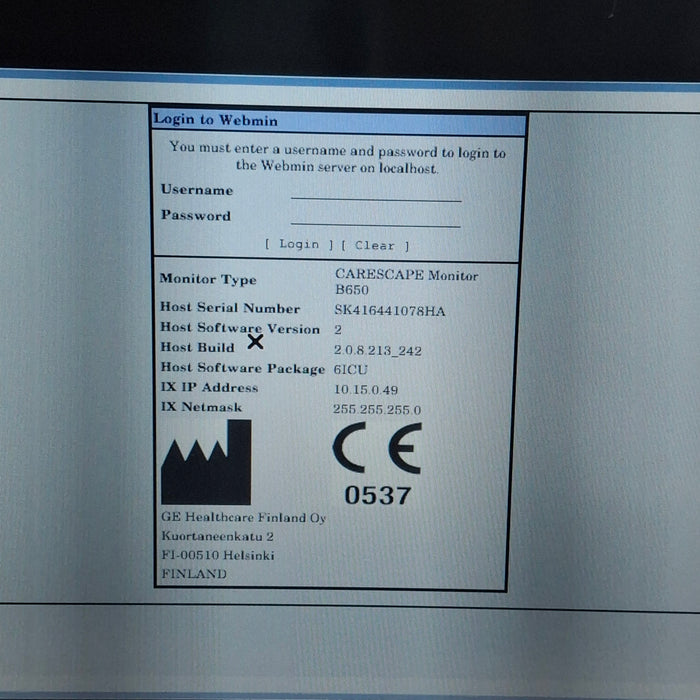
Task: Click the Password label
Action: (x=195, y=216)
